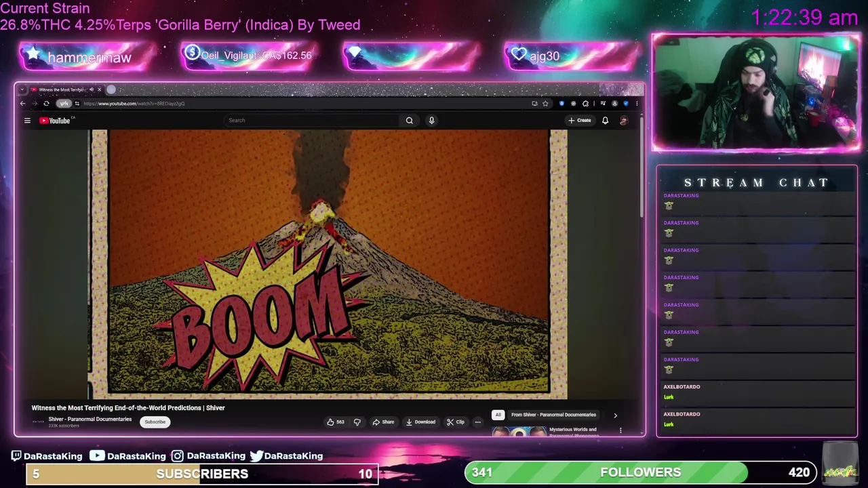Open the browser three-dot menu
868x488 pixels.
637,104
